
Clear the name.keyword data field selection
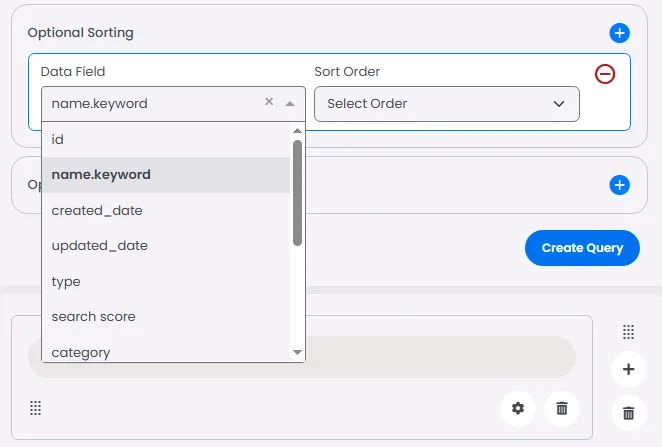pos(268,102)
